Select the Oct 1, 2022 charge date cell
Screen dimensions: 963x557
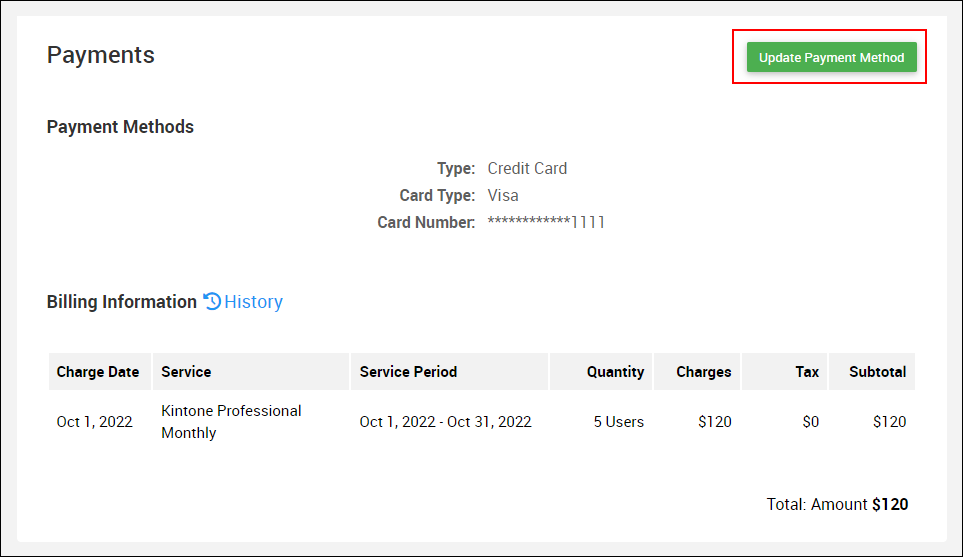[x=94, y=422]
